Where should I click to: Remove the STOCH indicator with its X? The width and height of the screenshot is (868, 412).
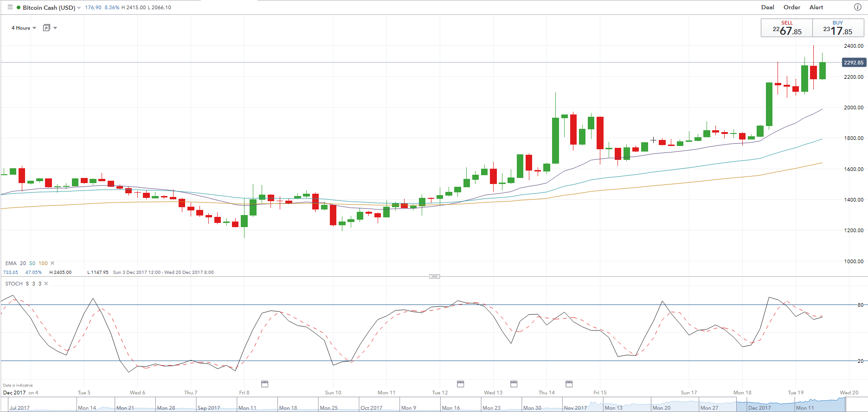[46, 284]
